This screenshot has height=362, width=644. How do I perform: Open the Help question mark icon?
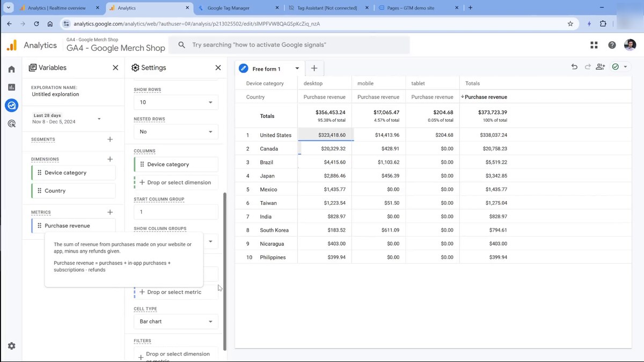pos(612,45)
